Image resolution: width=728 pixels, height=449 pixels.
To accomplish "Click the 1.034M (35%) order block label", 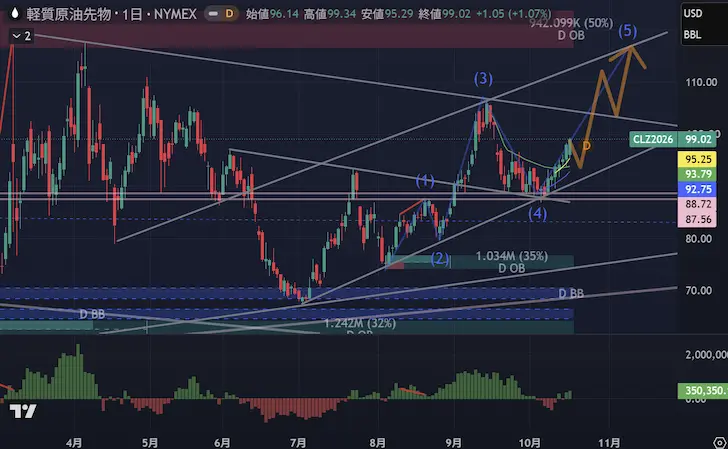I will pyautogui.click(x=512, y=256).
